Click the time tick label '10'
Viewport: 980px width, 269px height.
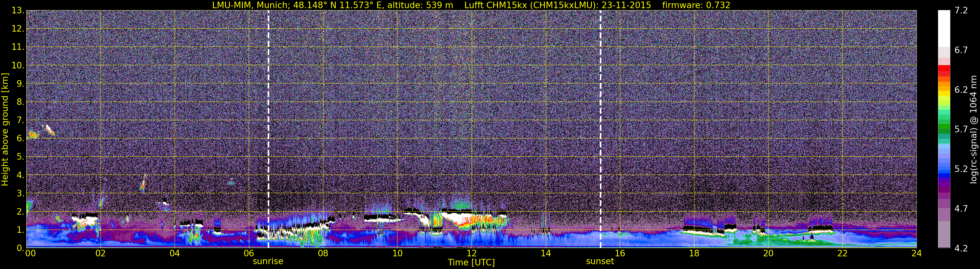[x=397, y=253]
